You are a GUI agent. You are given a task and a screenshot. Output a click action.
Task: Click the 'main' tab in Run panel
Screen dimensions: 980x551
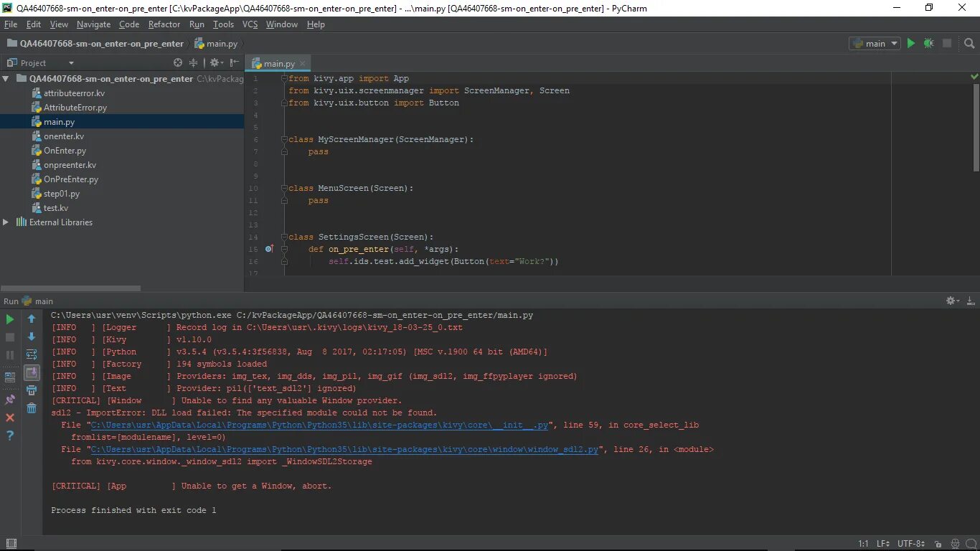click(37, 301)
